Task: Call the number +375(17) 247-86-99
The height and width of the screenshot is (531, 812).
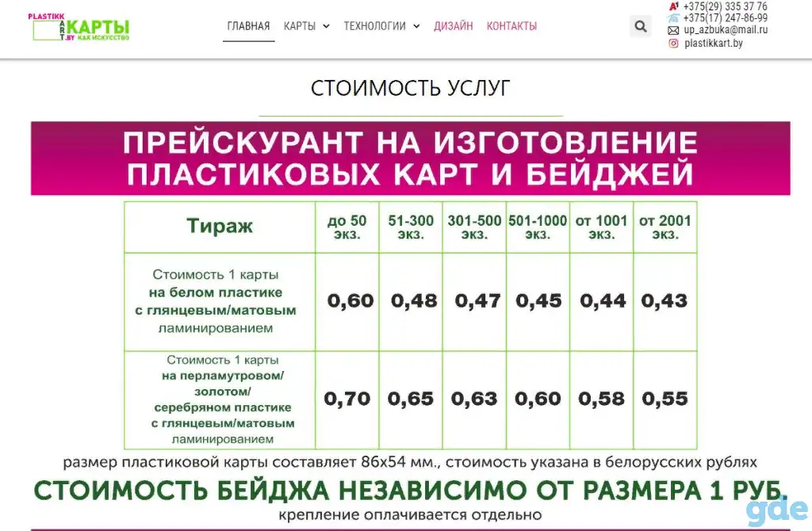Action: 725,18
